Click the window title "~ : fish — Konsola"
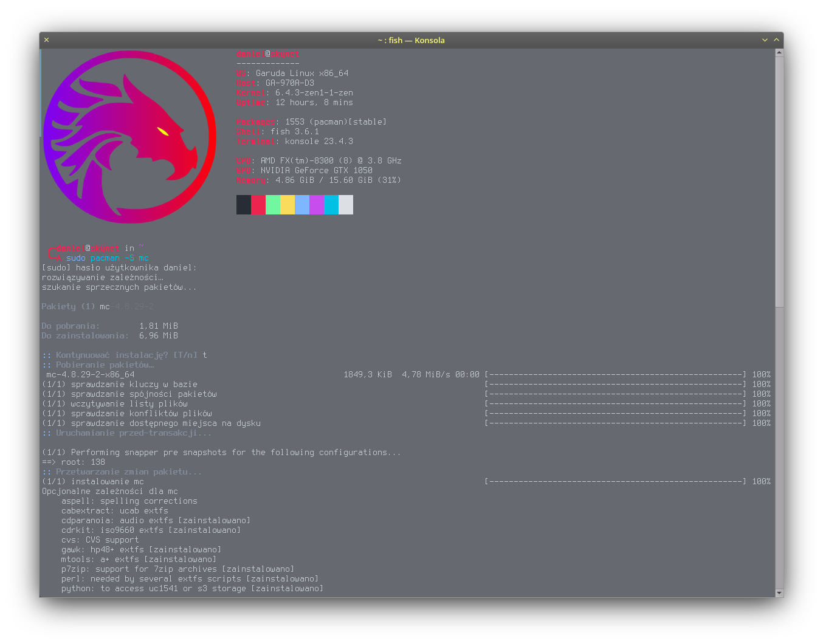The height and width of the screenshot is (644, 823). (411, 40)
